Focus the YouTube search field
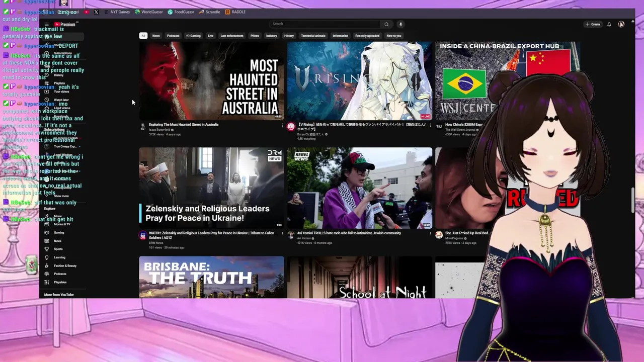644x362 pixels. (326, 24)
